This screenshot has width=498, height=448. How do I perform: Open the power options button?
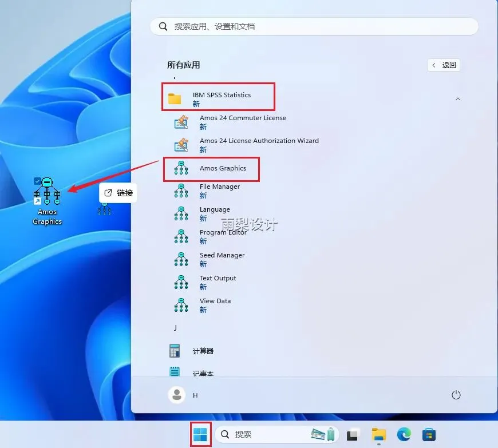(456, 395)
